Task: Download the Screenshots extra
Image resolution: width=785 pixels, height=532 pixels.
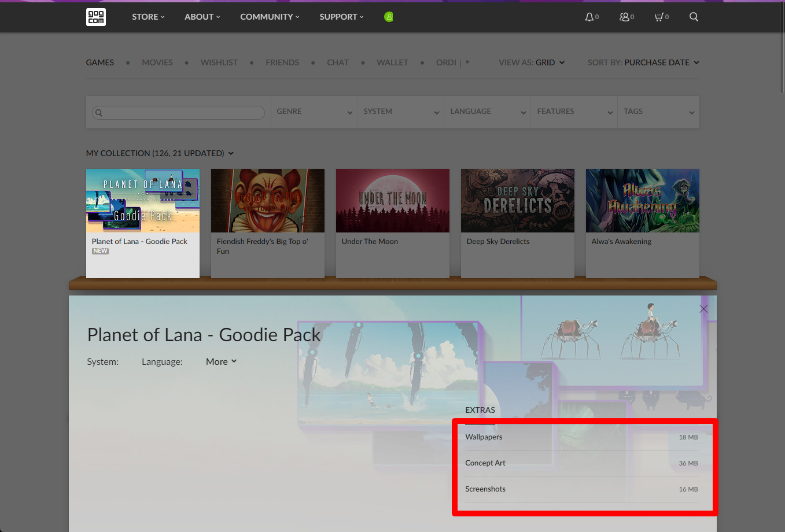Action: pos(581,489)
